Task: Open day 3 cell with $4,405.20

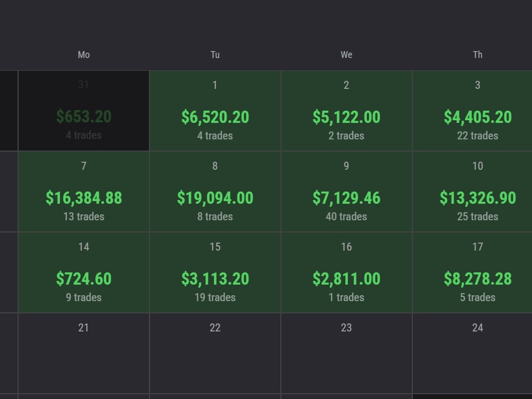Action: [x=472, y=111]
